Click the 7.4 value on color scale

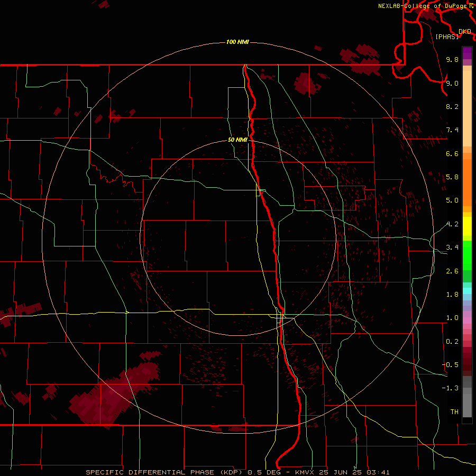click(452, 130)
